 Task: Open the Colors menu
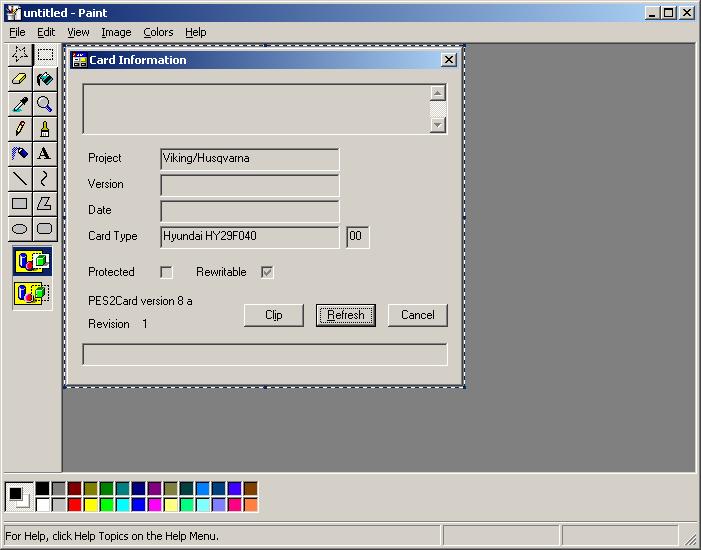point(158,32)
